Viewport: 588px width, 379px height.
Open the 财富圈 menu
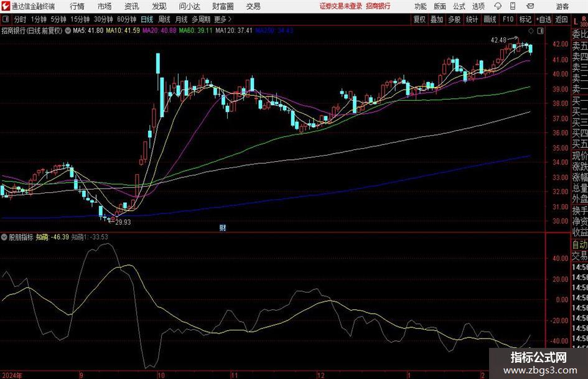click(223, 6)
